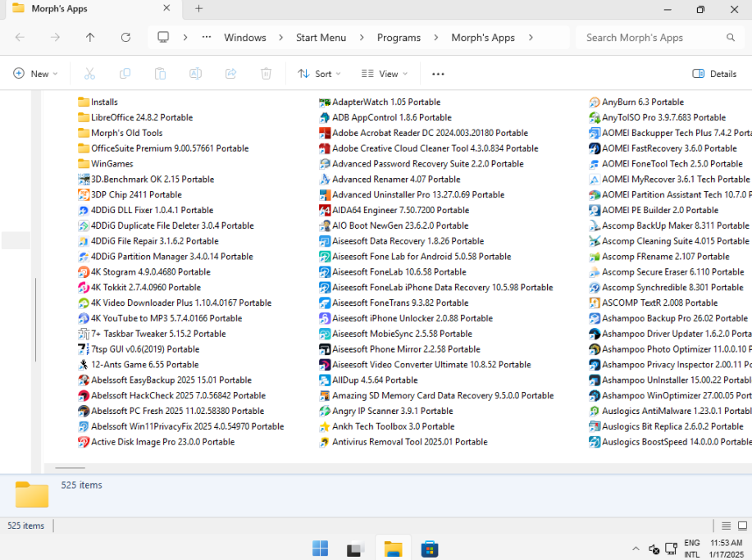
Task: Click the navigation pane scrollbar
Action: coord(35,319)
